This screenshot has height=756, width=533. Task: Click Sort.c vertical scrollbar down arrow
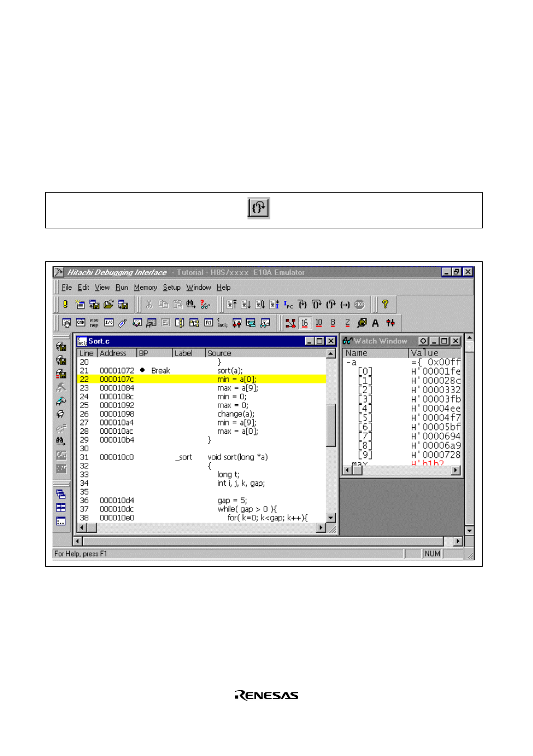331,518
